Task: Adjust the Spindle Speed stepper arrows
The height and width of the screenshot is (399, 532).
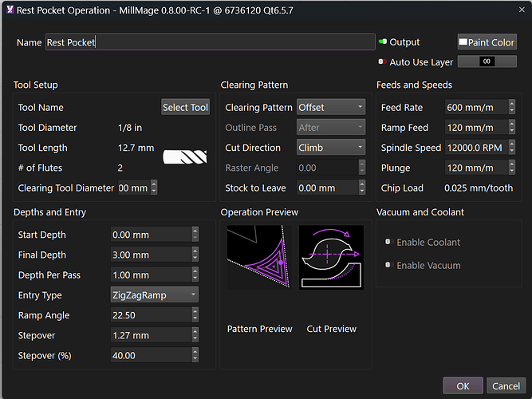Action: (x=511, y=148)
